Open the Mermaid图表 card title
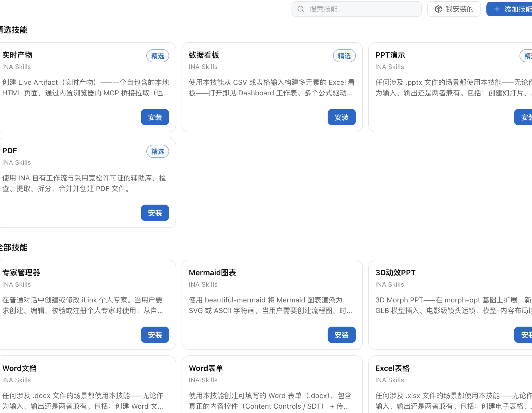532x413 pixels. (x=212, y=273)
